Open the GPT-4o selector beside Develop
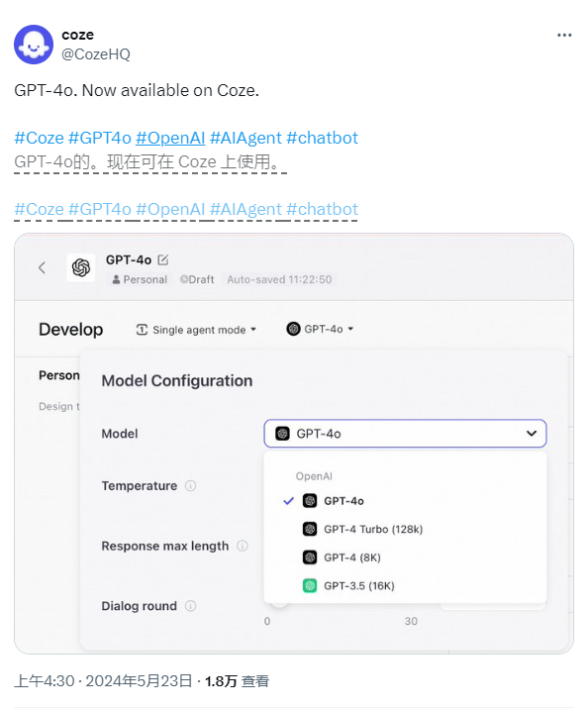Viewport: 588px width, 710px height. tap(320, 329)
